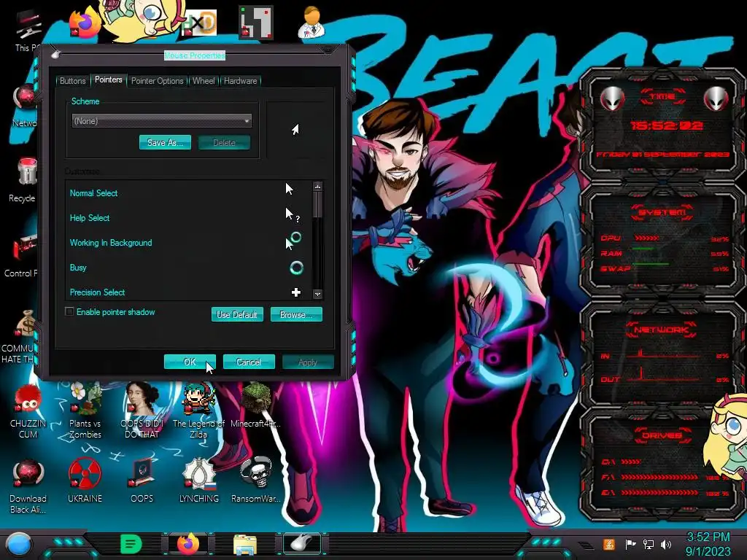Click the Browse... button
The image size is (747, 560).
click(x=296, y=314)
